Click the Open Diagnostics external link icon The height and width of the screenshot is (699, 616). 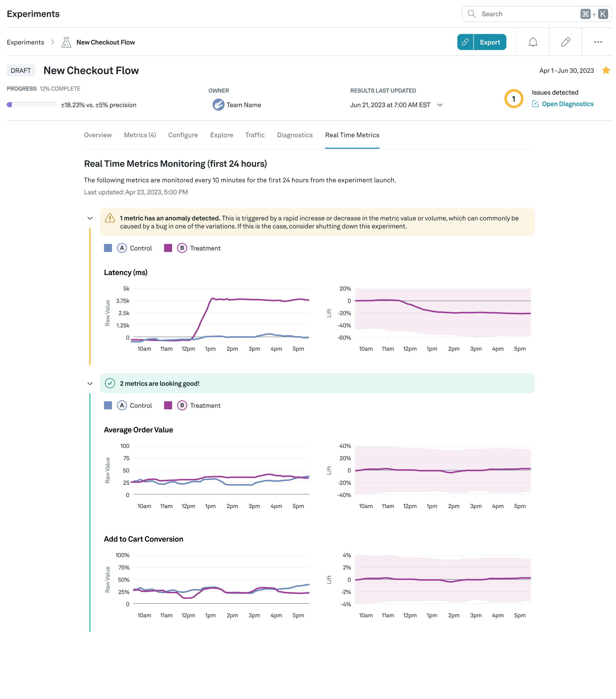[535, 104]
